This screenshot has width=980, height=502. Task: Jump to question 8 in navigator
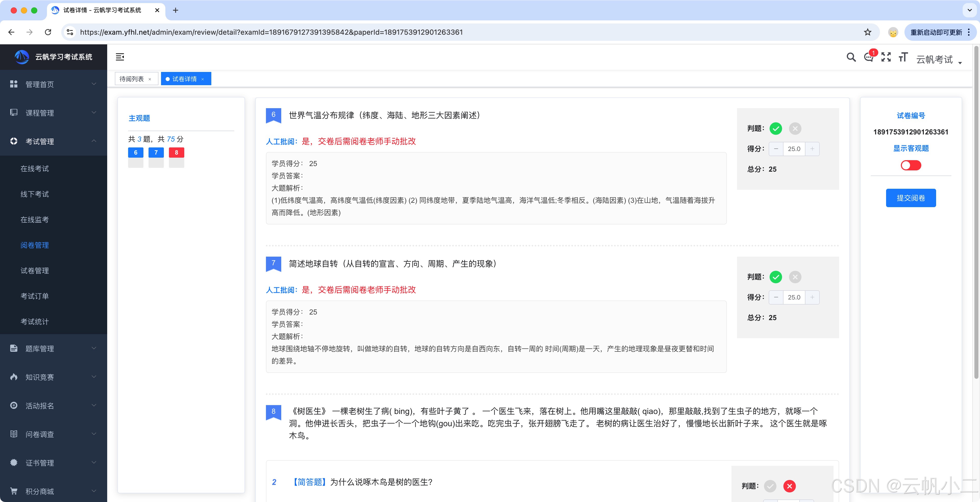[x=176, y=153]
